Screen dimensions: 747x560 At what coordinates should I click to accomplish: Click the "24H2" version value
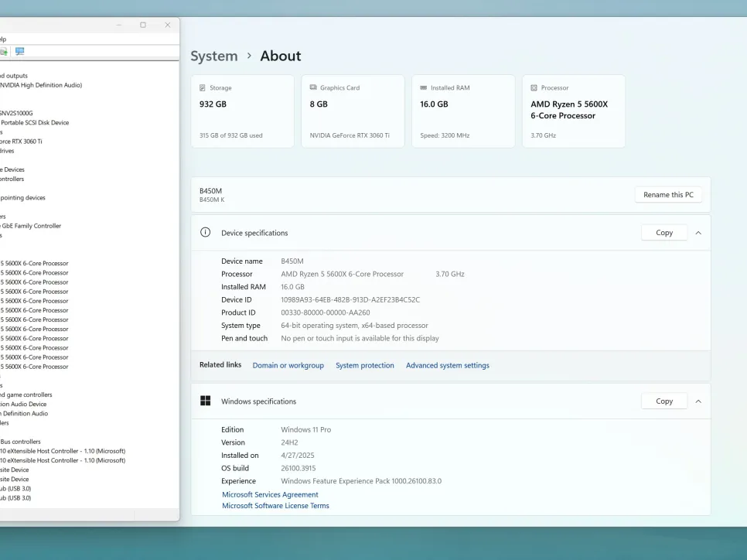coord(290,442)
